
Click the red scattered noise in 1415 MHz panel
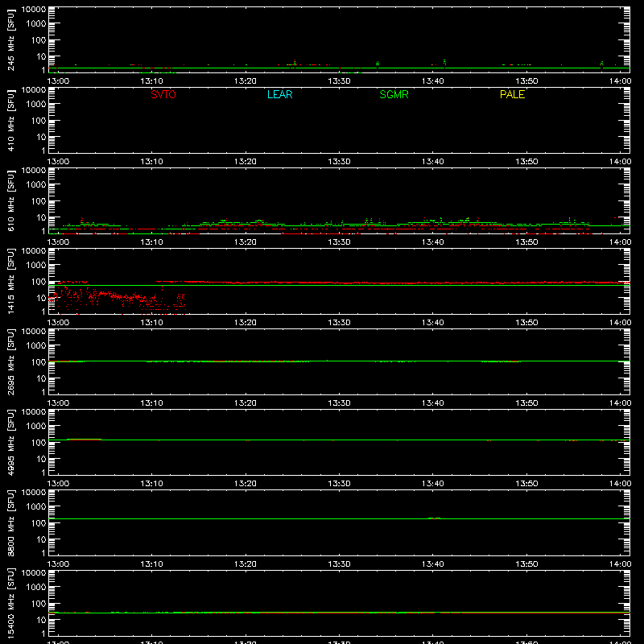117,298
